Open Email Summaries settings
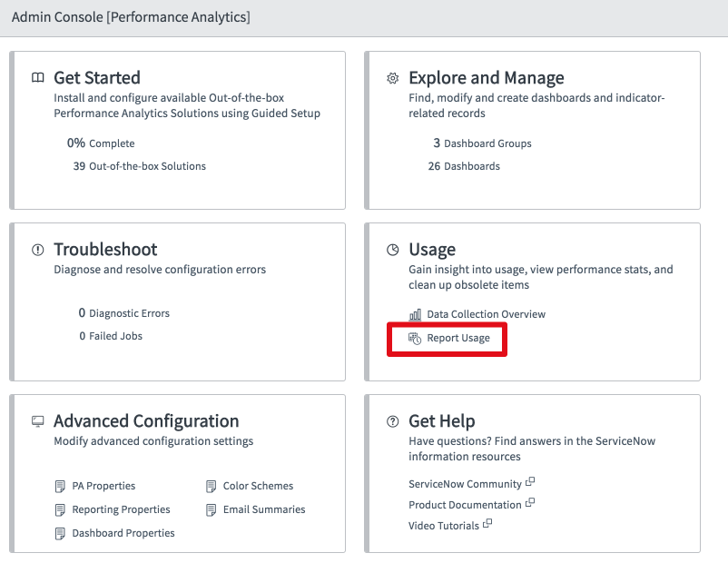This screenshot has width=728, height=563. [264, 509]
